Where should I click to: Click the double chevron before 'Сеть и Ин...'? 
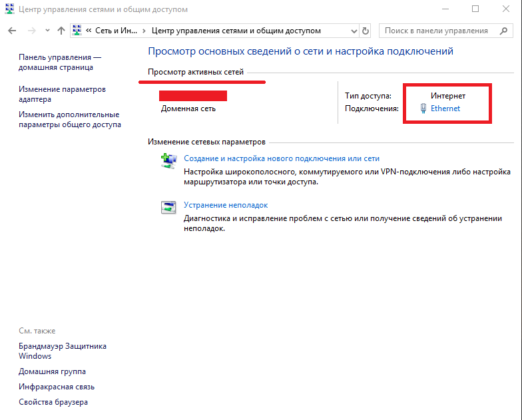[89, 31]
